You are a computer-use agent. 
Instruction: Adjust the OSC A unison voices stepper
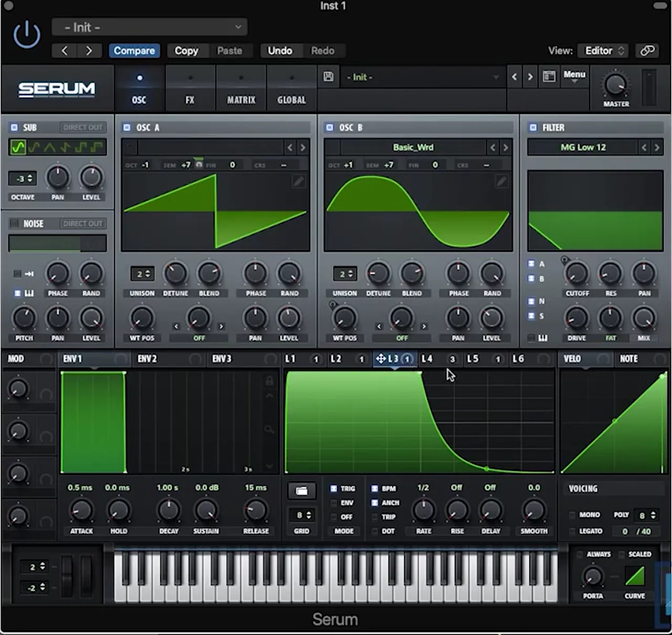tap(142, 273)
